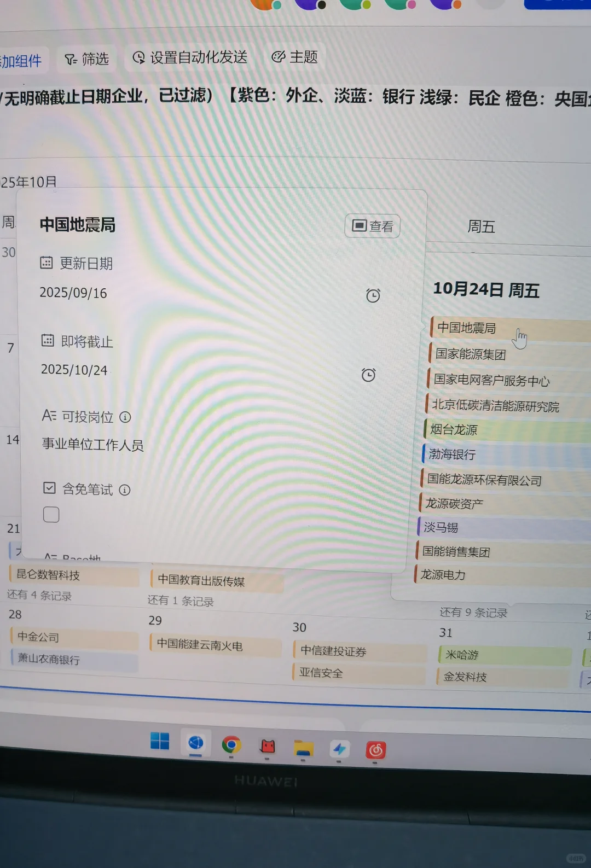This screenshot has height=868, width=591.
Task: Open NetEase Cloud Music taskbar icon
Action: (376, 750)
